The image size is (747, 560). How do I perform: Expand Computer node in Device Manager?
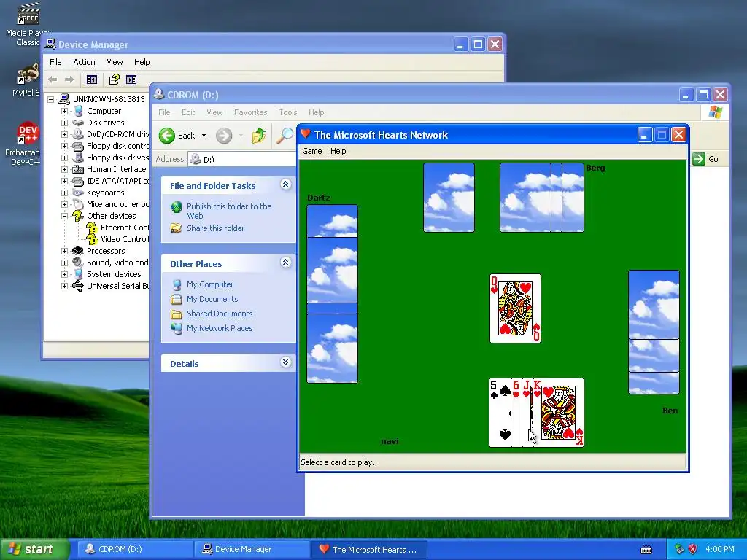(64, 111)
